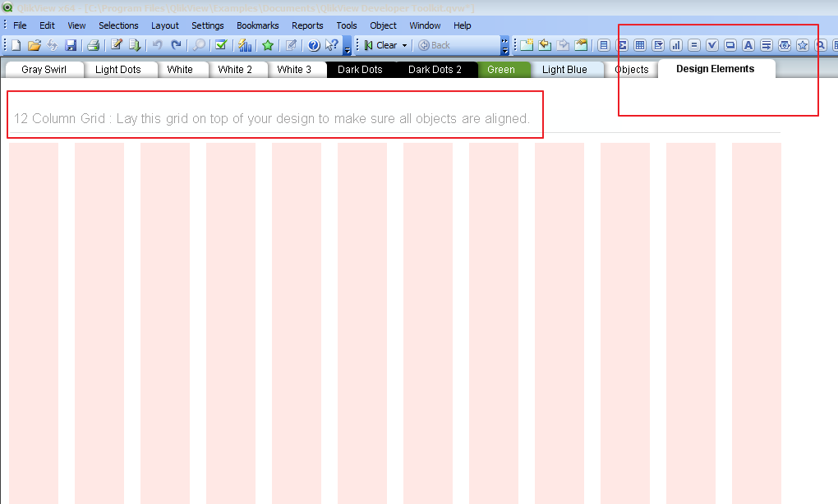Viewport: 838px width, 504px height.
Task: Create a new document with toolbar icon
Action: (16, 45)
